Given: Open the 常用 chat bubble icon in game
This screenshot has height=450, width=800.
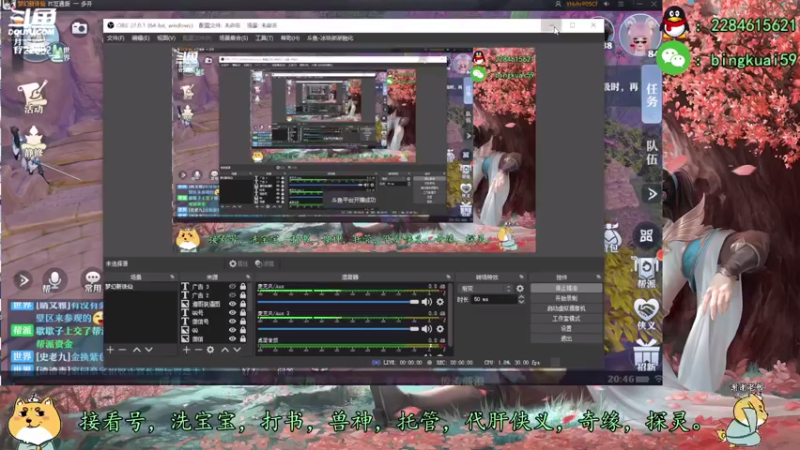Looking at the screenshot, I should tap(92, 280).
